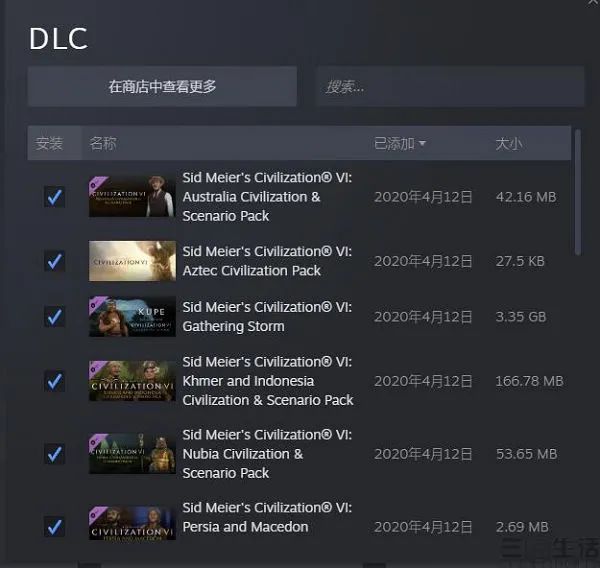Open the Khmer and Indonesia pack thumbnail
600x568 pixels.
click(x=132, y=381)
